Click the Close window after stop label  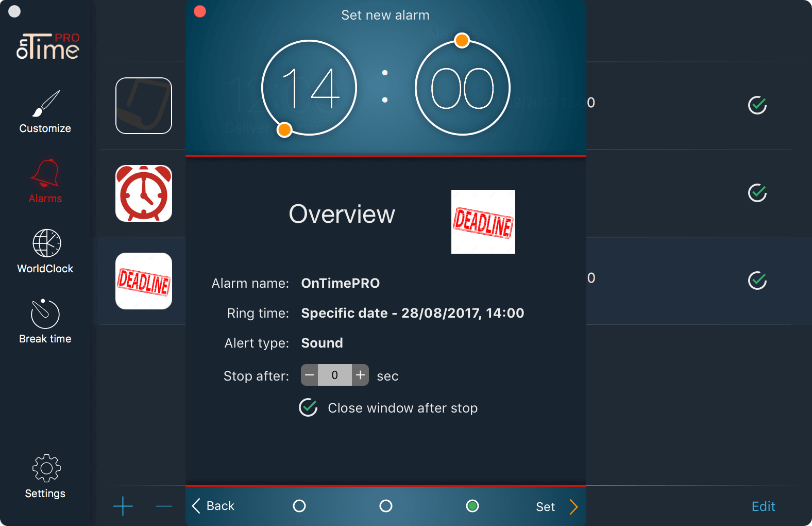[x=403, y=408]
